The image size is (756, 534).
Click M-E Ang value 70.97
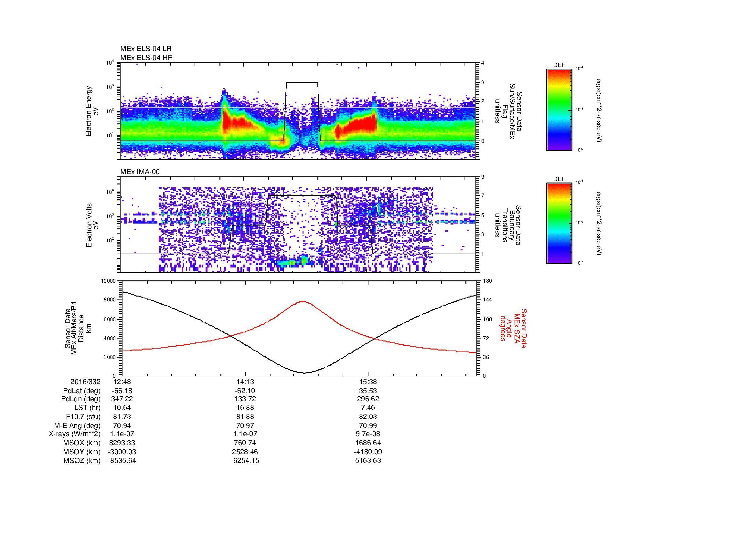[245, 425]
